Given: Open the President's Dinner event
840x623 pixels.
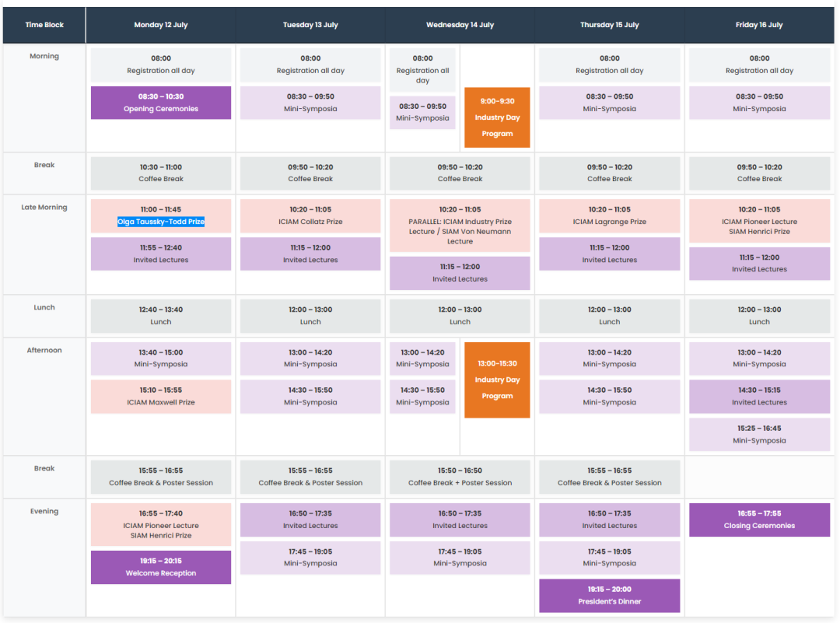Looking at the screenshot, I should point(610,596).
